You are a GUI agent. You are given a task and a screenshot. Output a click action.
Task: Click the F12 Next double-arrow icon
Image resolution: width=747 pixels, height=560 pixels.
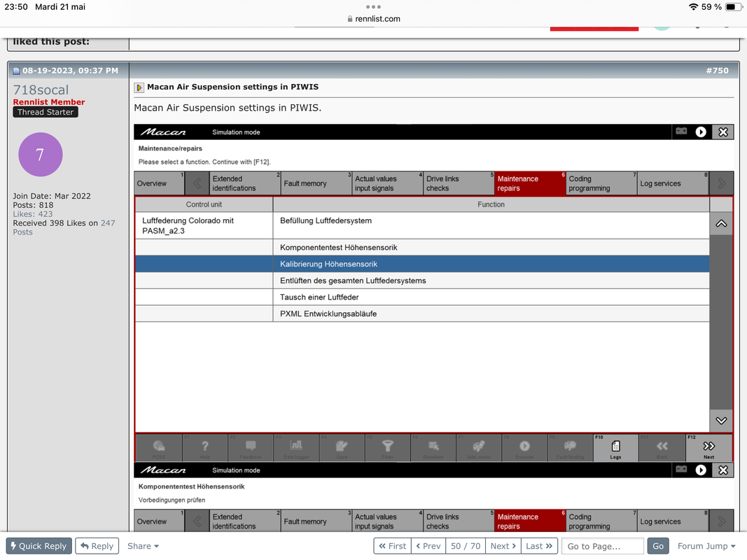(709, 447)
